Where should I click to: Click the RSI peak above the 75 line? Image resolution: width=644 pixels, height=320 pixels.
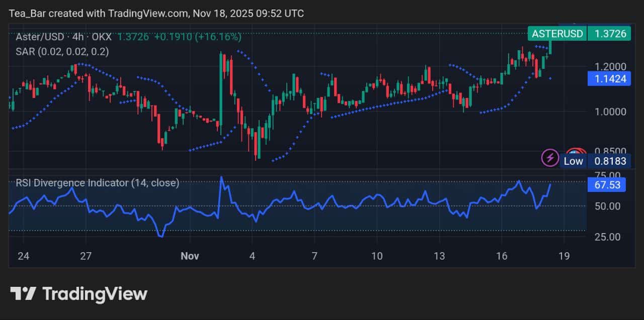click(x=221, y=177)
